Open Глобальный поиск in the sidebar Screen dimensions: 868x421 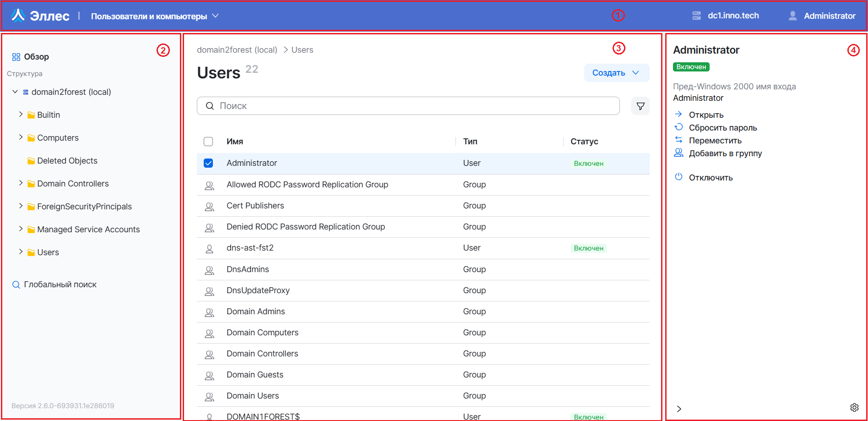coord(60,284)
